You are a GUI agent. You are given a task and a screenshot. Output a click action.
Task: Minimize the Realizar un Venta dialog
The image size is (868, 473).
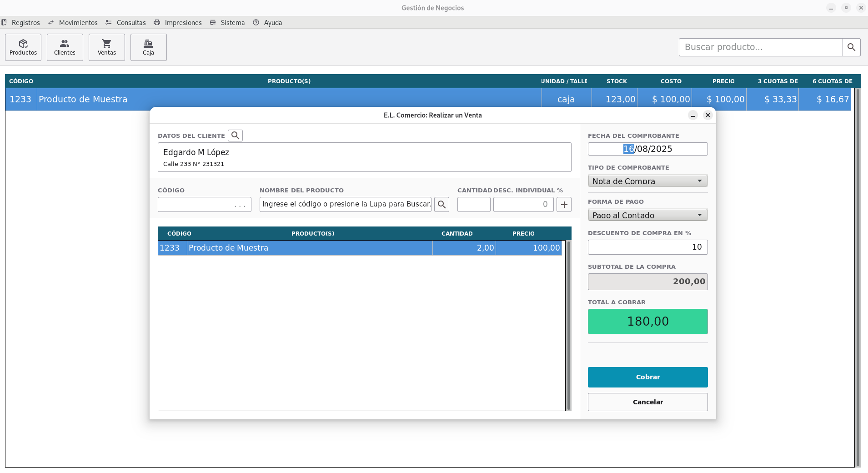pyautogui.click(x=692, y=116)
